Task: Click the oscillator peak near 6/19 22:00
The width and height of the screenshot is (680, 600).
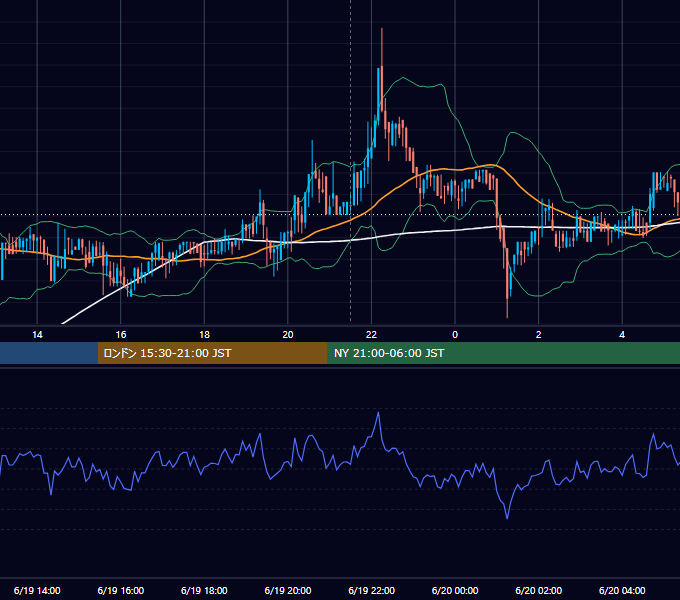Action: 379,413
